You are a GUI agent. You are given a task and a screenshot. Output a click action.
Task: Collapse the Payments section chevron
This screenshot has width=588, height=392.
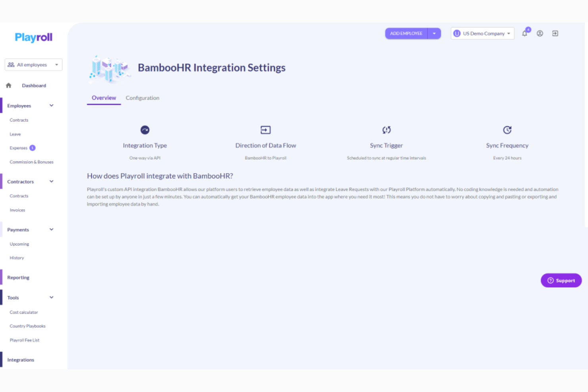click(51, 230)
